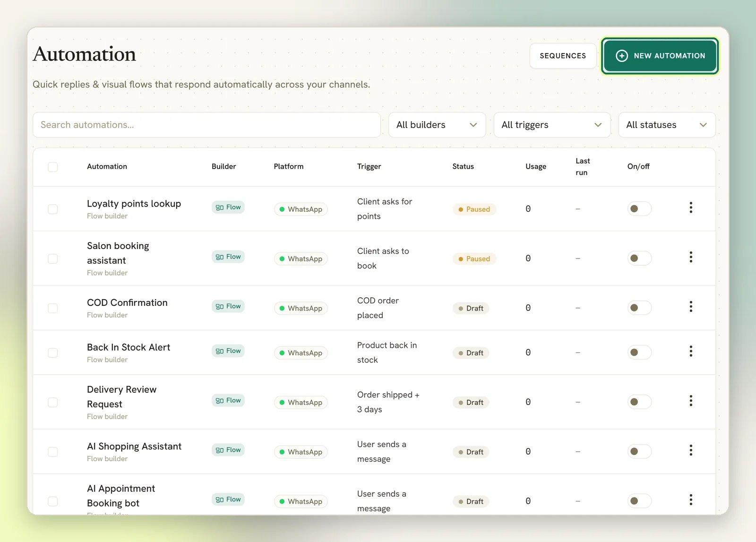This screenshot has height=542, width=756.
Task: Open the kebab menu for Loyalty points lookup
Action: (691, 207)
